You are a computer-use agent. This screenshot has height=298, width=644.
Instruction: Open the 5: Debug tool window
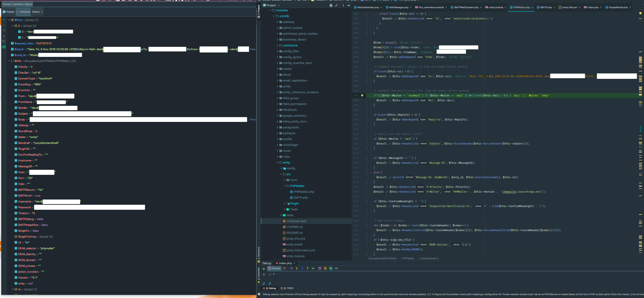click(269, 288)
